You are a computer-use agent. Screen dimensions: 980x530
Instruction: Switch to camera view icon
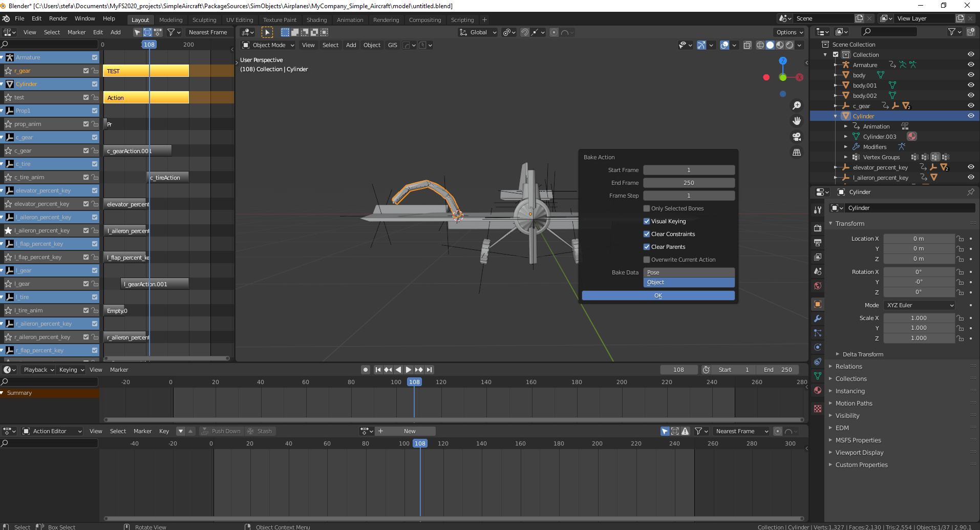pyautogui.click(x=797, y=137)
